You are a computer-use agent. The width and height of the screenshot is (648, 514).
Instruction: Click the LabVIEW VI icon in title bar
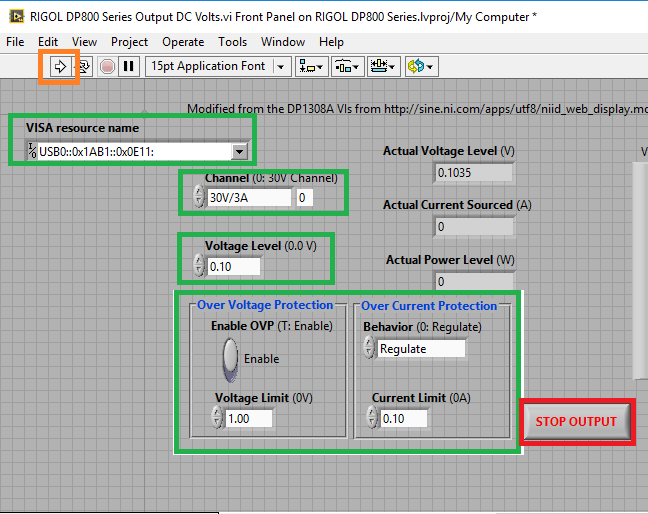pos(17,17)
